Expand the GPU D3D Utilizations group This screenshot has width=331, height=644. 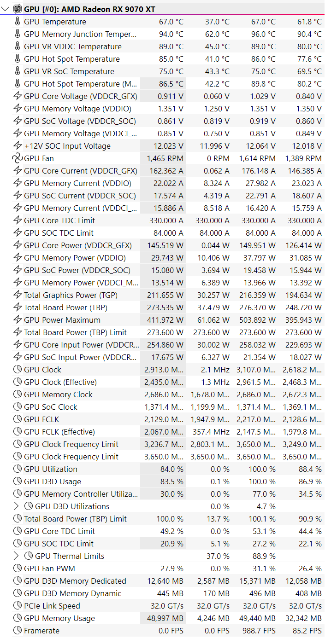[x=17, y=506]
